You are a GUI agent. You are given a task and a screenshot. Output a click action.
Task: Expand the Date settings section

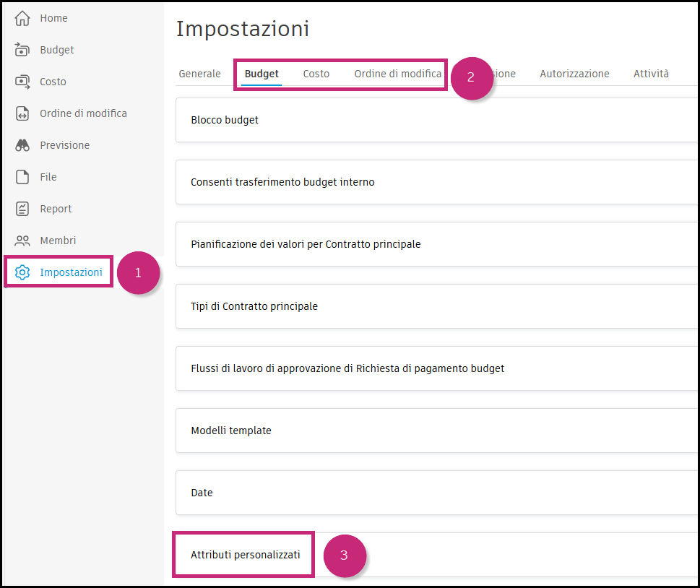tap(202, 493)
